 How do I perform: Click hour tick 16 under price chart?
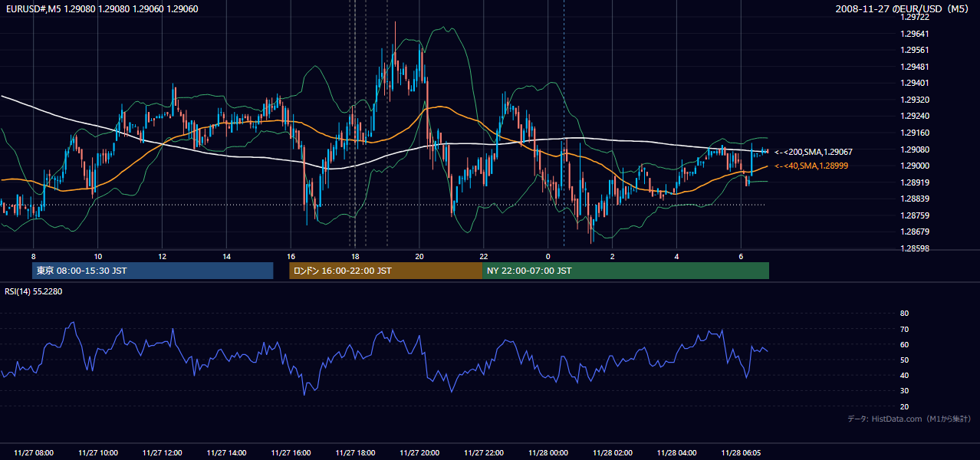pyautogui.click(x=291, y=255)
